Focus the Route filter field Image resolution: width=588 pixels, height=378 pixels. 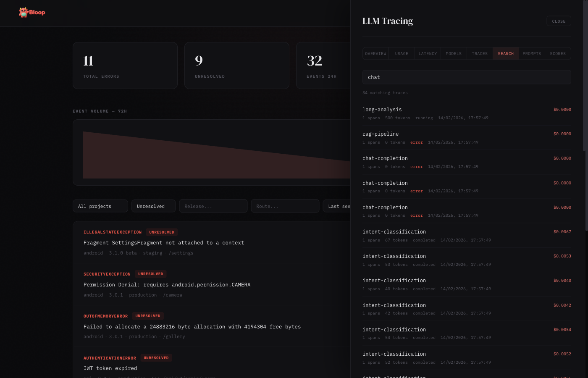tap(285, 206)
